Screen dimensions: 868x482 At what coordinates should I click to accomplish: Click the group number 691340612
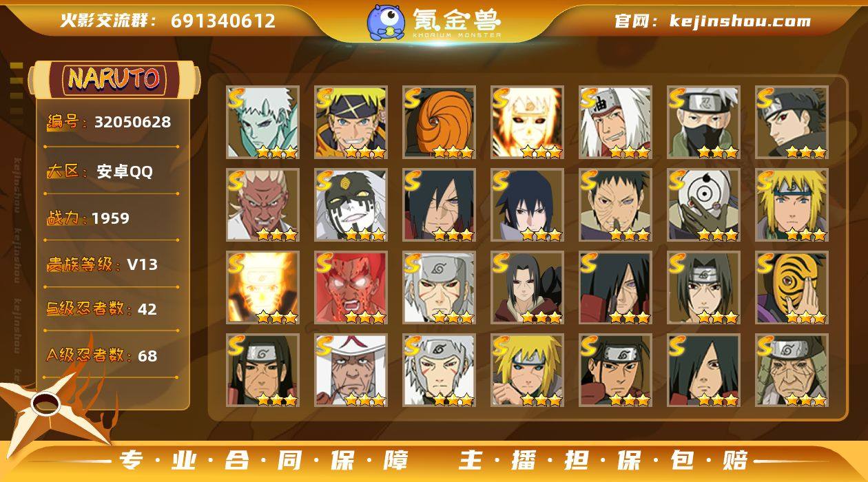click(223, 21)
